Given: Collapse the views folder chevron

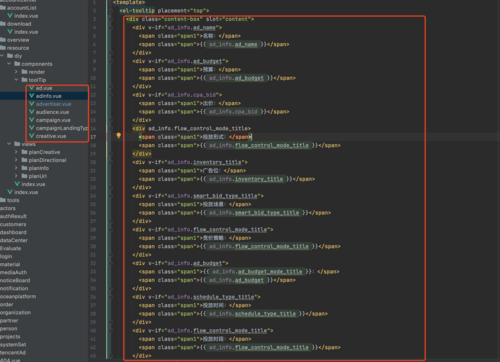Looking at the screenshot, I should click(9, 144).
